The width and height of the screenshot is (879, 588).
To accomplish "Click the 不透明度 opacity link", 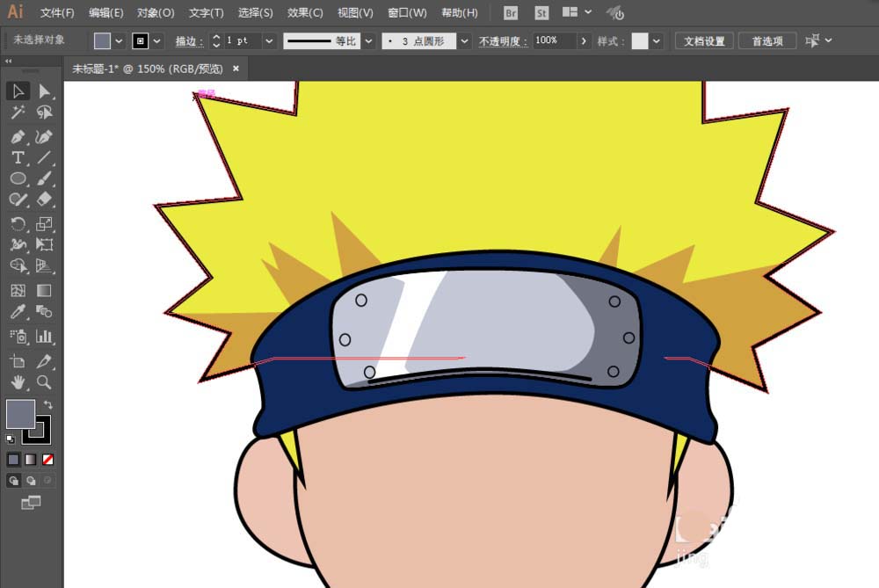I will [x=503, y=41].
